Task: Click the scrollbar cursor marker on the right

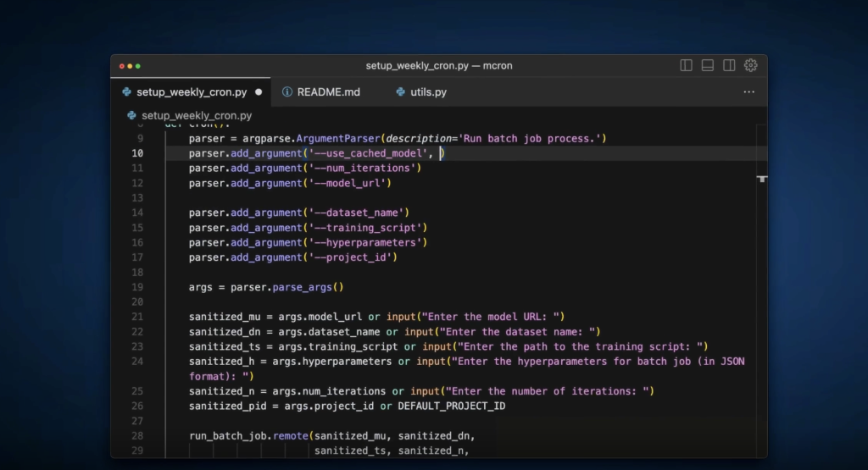Action: click(762, 179)
